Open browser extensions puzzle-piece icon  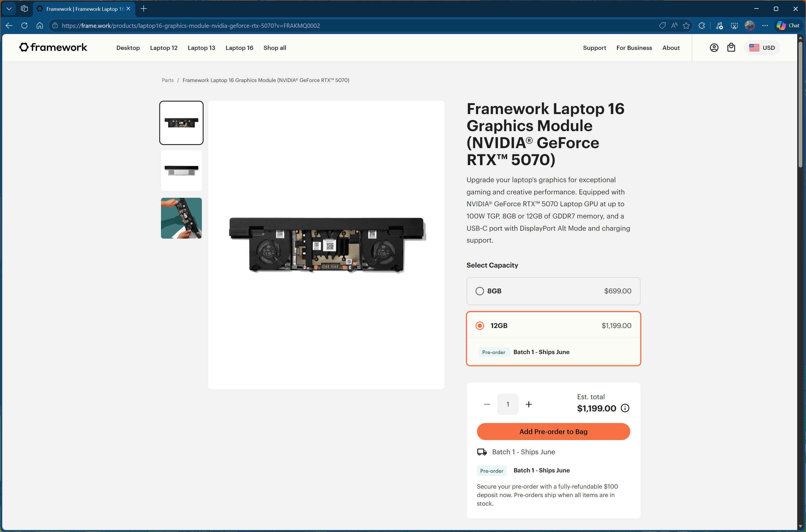click(702, 26)
